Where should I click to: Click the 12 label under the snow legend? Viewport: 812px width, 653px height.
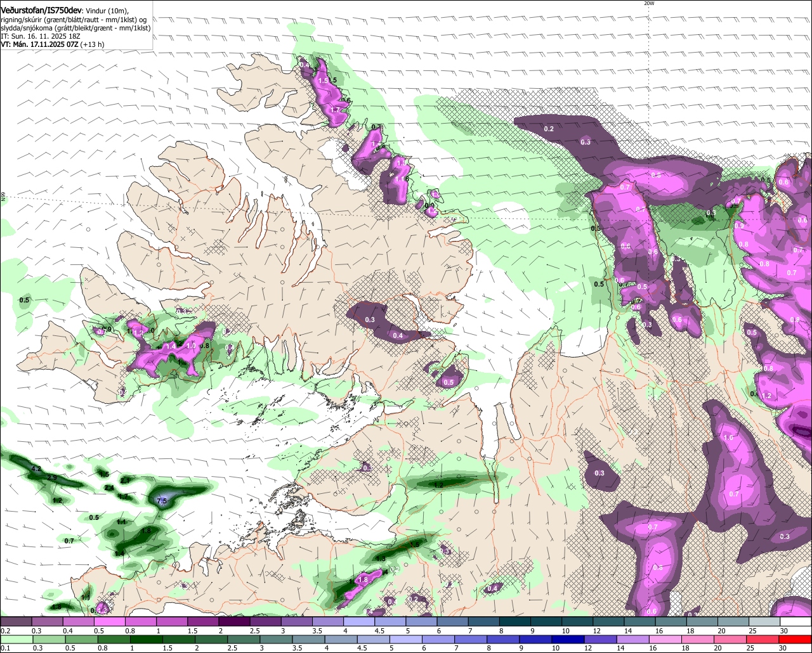click(597, 631)
